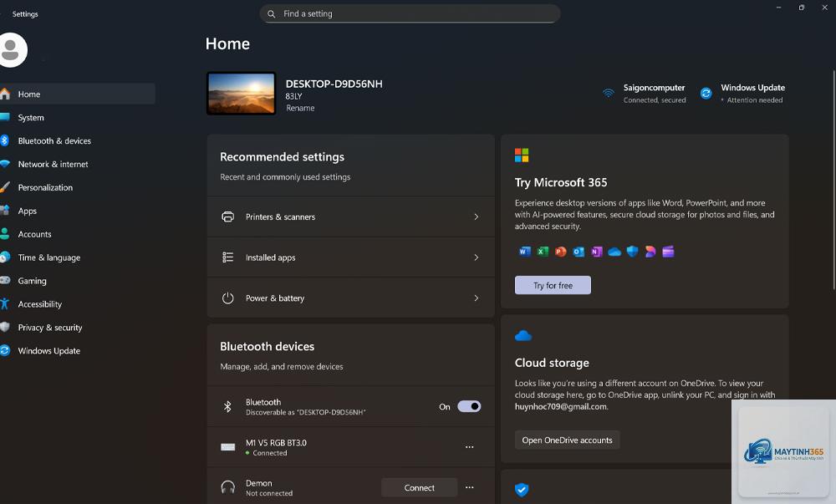Click the Try for free button
836x504 pixels.
553,285
